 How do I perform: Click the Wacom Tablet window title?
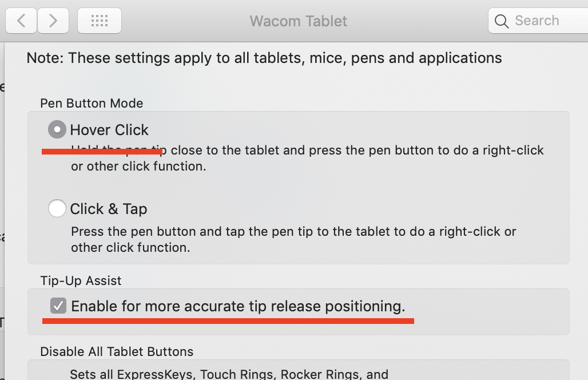tap(299, 21)
